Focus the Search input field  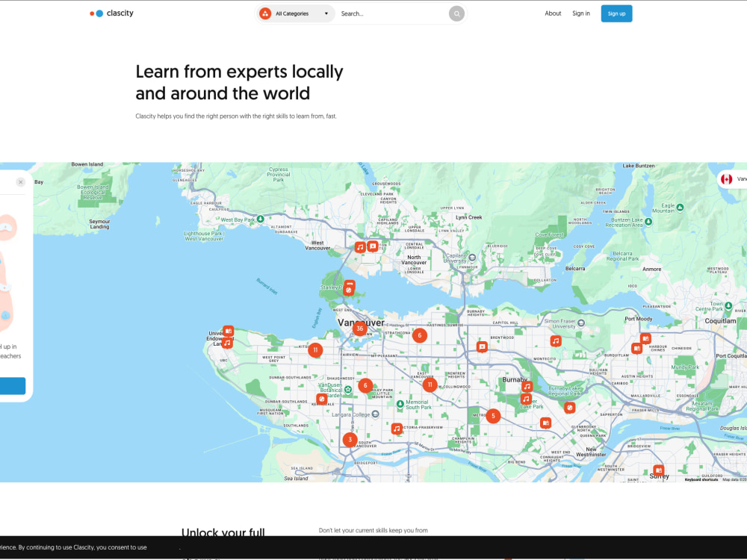pyautogui.click(x=393, y=13)
